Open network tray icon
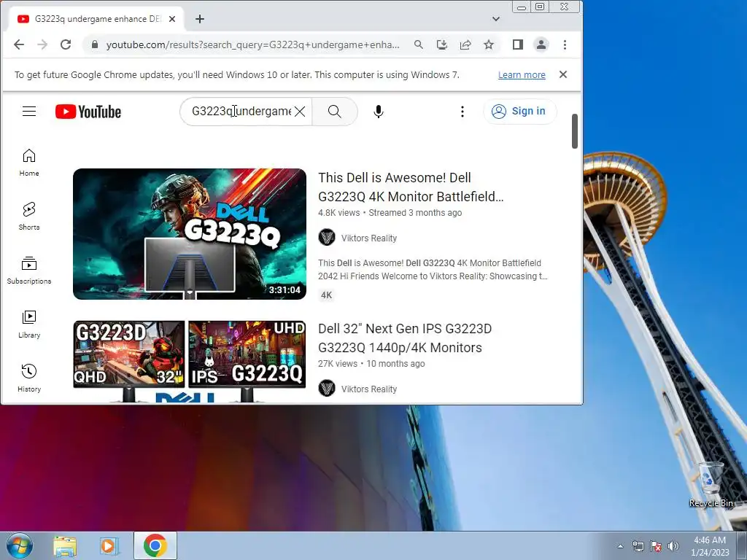The height and width of the screenshot is (560, 747). 638,546
